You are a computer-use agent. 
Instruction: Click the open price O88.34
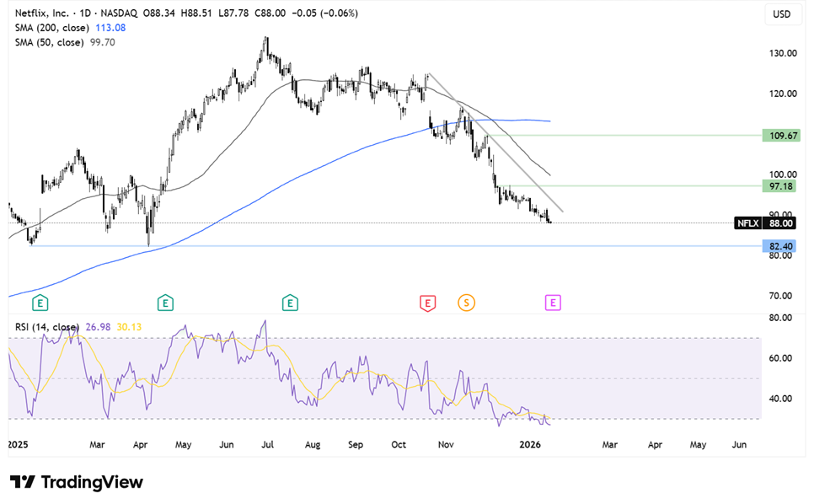tap(159, 13)
